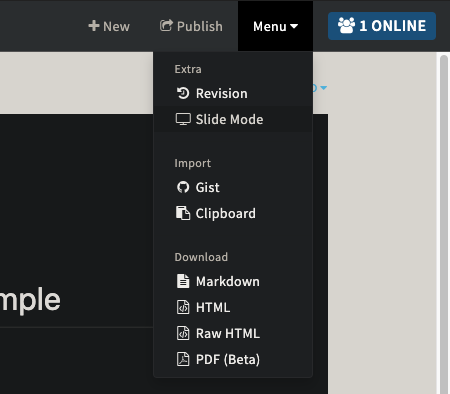Viewport: 450px width, 394px height.
Task: Download as Raw HTML
Action: point(233,333)
